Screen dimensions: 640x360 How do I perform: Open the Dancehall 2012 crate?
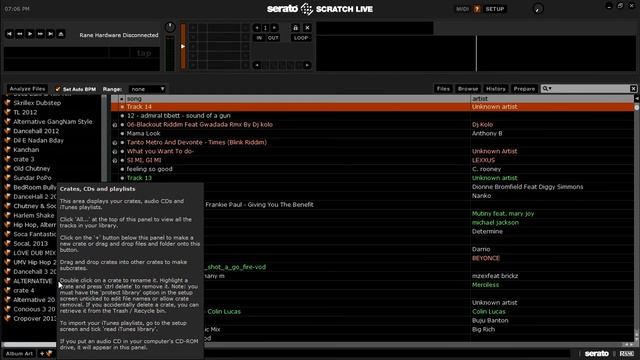tap(36, 131)
